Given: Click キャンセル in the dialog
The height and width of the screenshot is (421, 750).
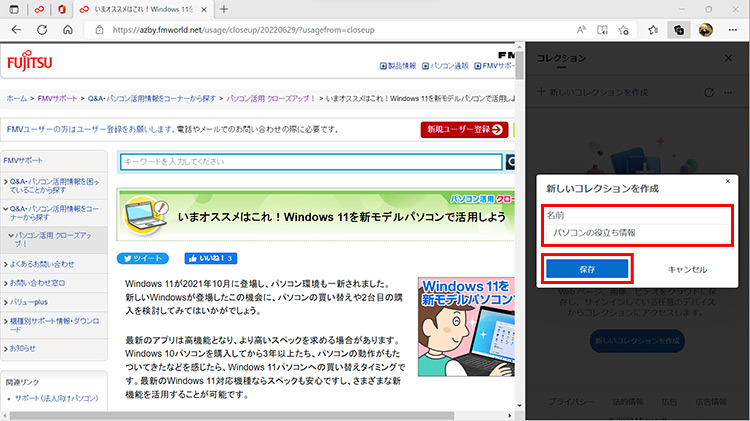Looking at the screenshot, I should (x=687, y=269).
